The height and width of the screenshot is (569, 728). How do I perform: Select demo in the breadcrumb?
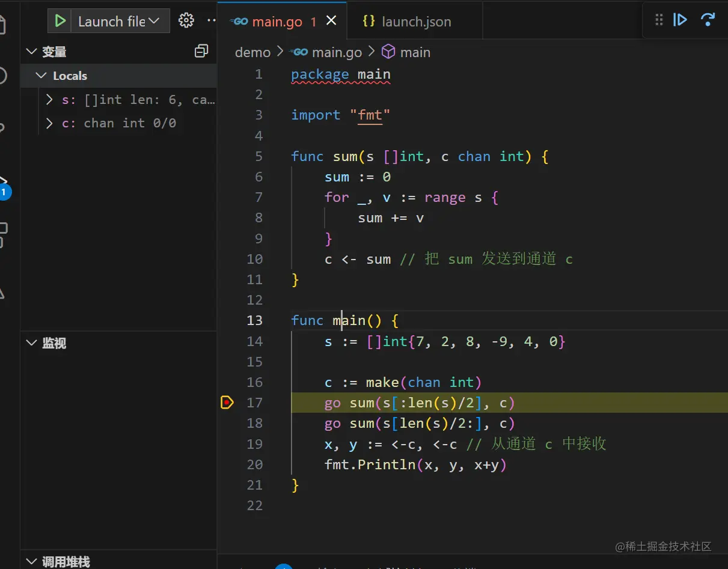click(x=252, y=52)
